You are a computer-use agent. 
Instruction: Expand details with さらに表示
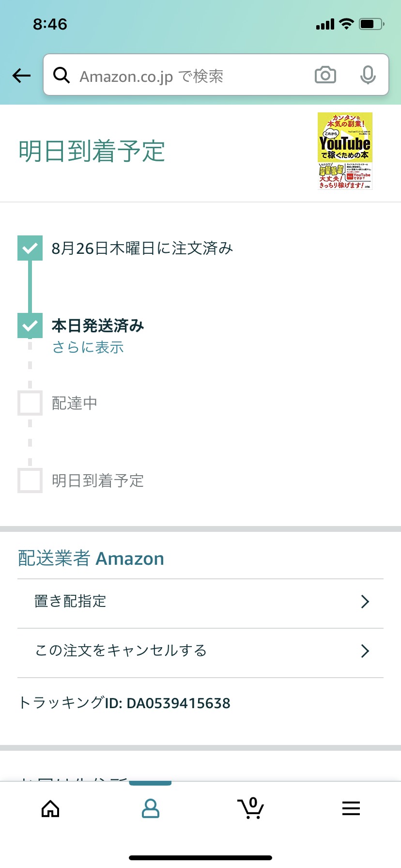coord(88,347)
